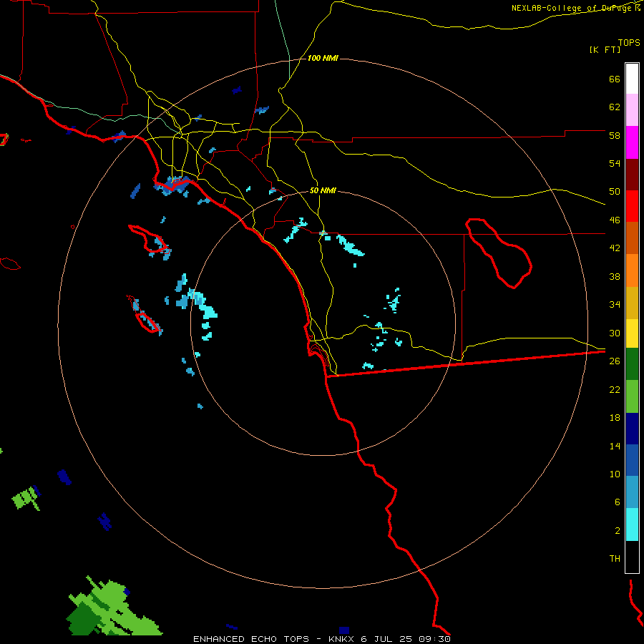Select the legend scale value 50
The image size is (644, 644).
click(615, 192)
